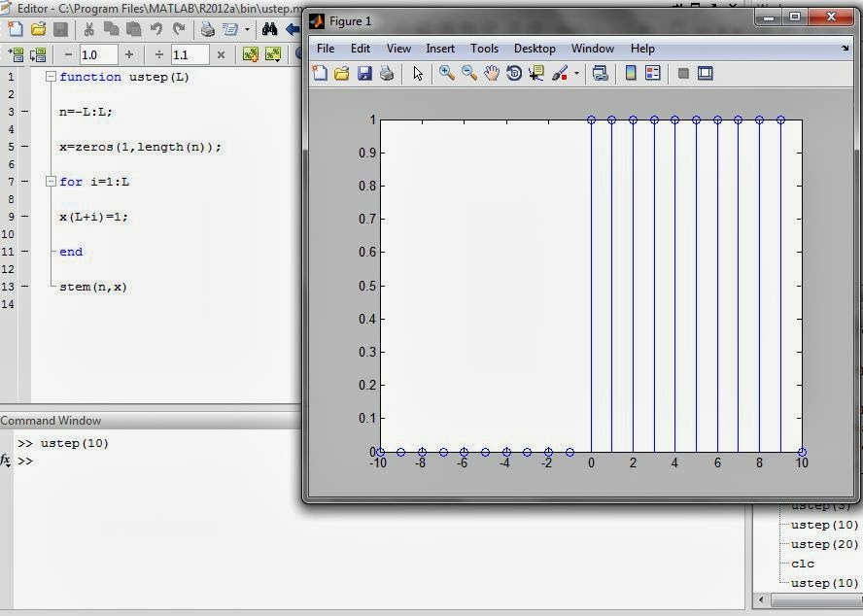
Task: Select the Zoom Out tool in Figure 1
Action: 467,73
